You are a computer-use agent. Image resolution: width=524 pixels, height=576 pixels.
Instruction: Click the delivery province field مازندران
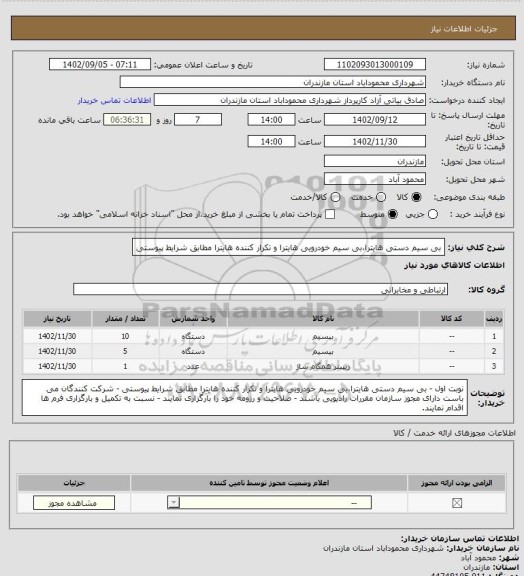click(x=375, y=161)
